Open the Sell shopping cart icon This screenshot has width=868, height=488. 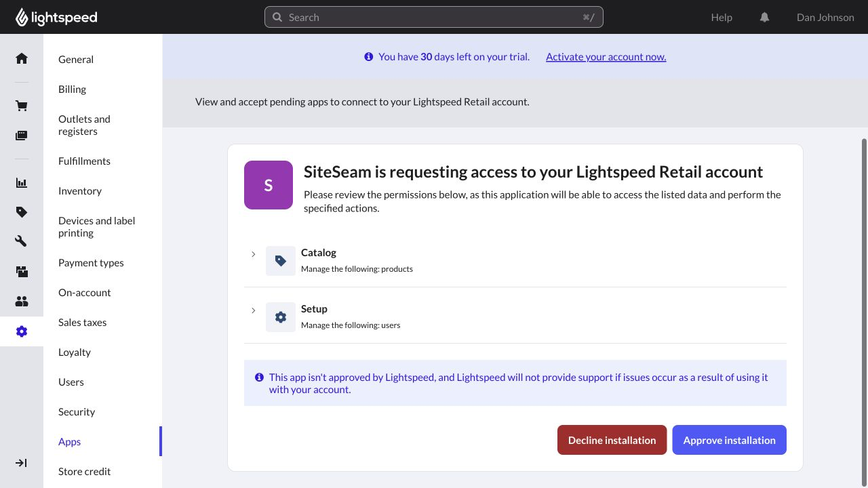point(22,106)
